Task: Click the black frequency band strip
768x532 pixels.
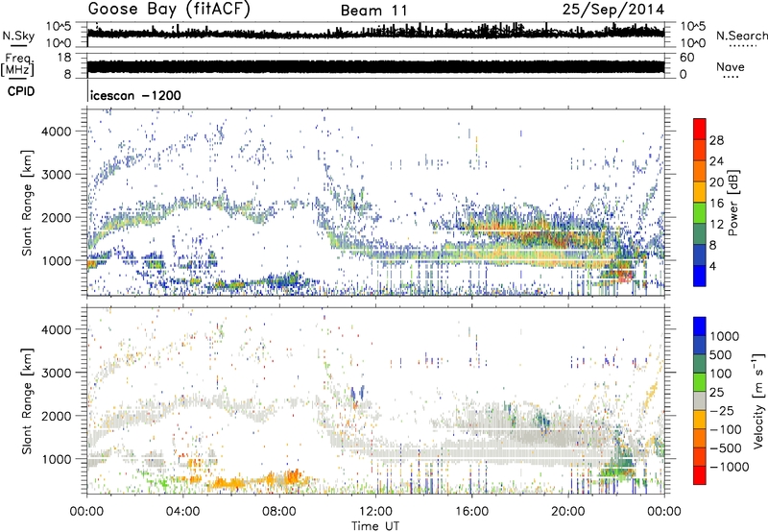Action: click(375, 66)
